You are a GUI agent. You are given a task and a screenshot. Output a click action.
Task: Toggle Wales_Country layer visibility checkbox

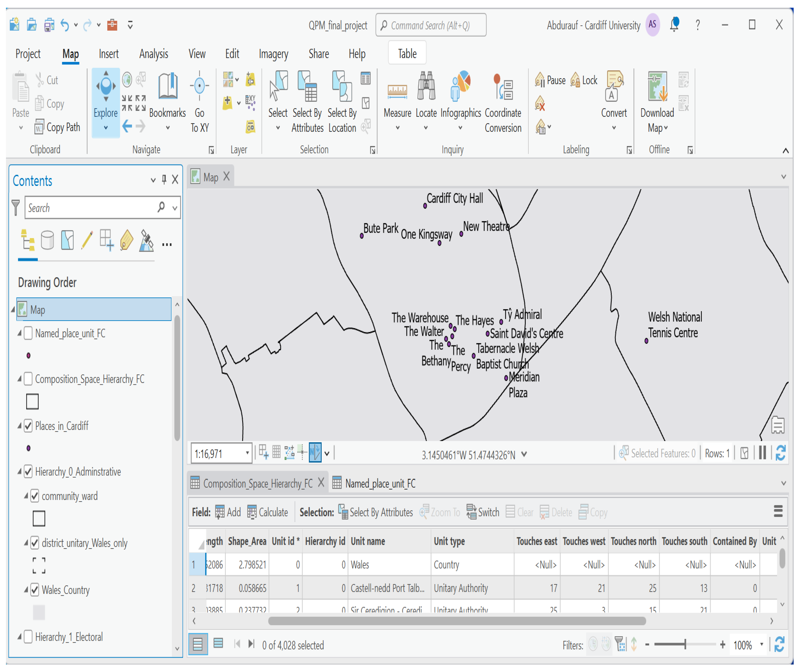[35, 590]
